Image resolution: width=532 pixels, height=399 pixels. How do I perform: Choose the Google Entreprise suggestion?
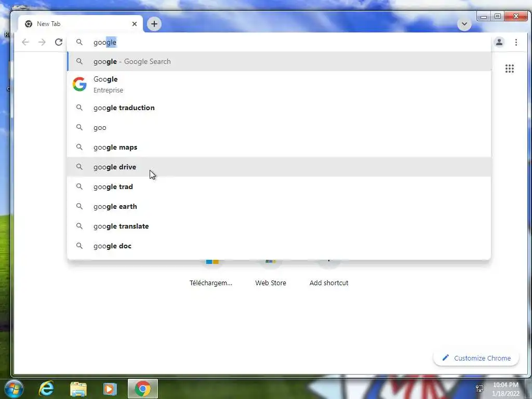click(x=279, y=84)
